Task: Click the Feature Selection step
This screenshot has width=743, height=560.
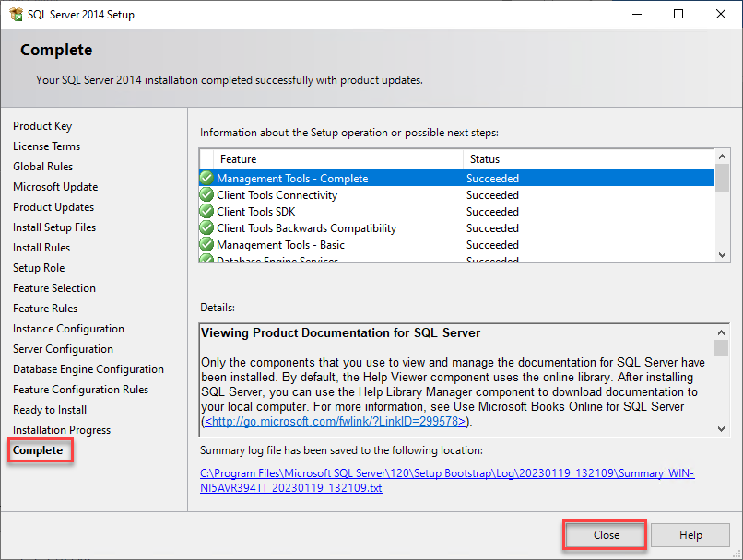Action: coord(54,287)
